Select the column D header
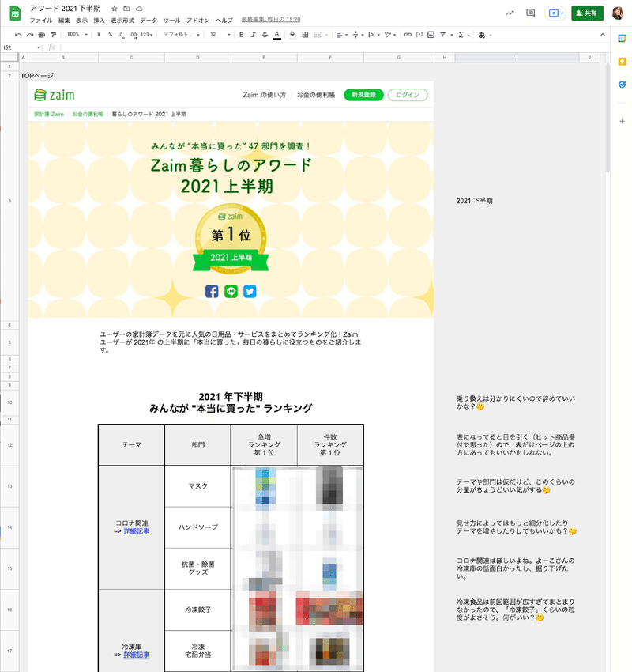The image size is (632, 672). click(x=197, y=58)
